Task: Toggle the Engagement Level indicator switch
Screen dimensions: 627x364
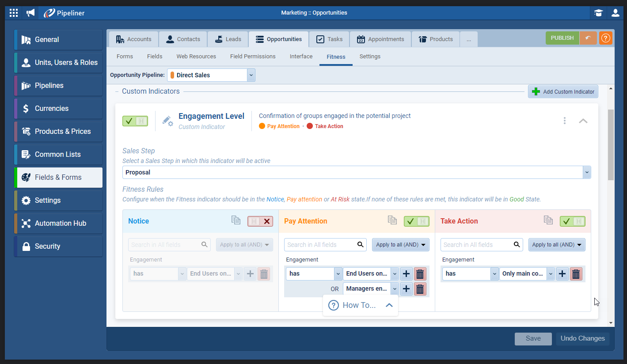Action: coord(135,121)
